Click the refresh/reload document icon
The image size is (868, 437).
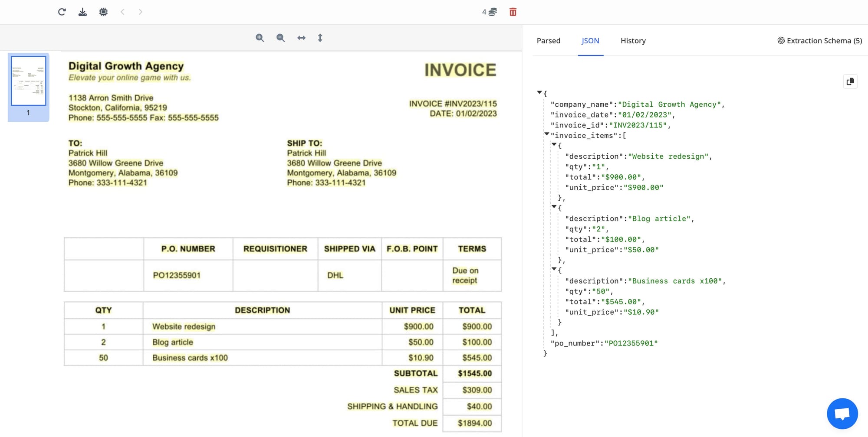(x=62, y=12)
